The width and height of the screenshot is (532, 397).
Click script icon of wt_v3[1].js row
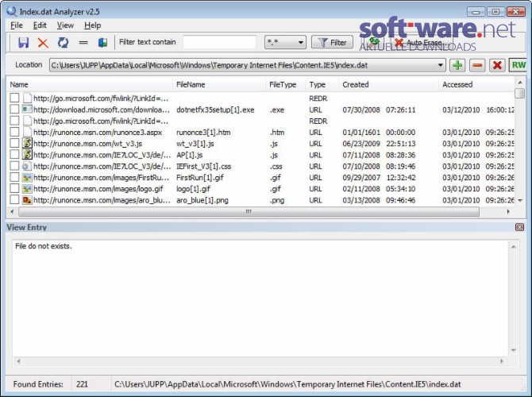(x=27, y=143)
